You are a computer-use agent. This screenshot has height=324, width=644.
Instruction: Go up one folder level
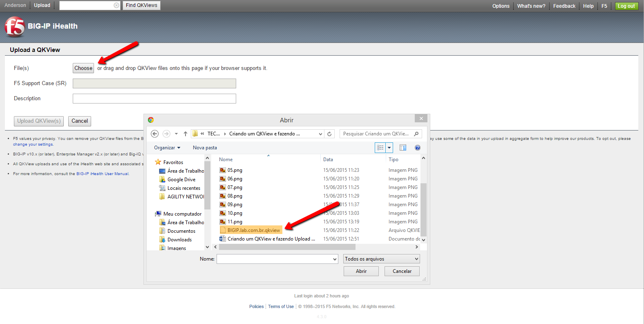186,134
